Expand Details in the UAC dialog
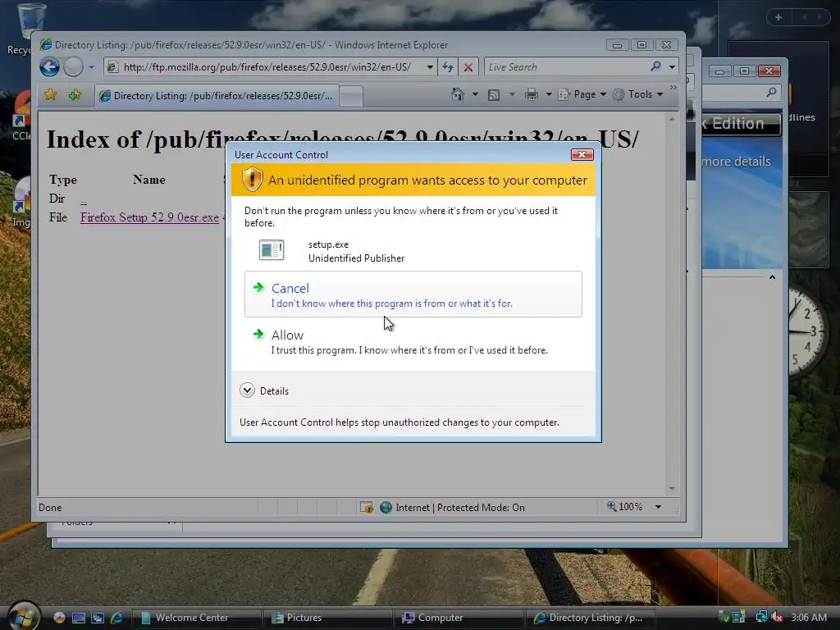This screenshot has height=630, width=840. coord(264,390)
